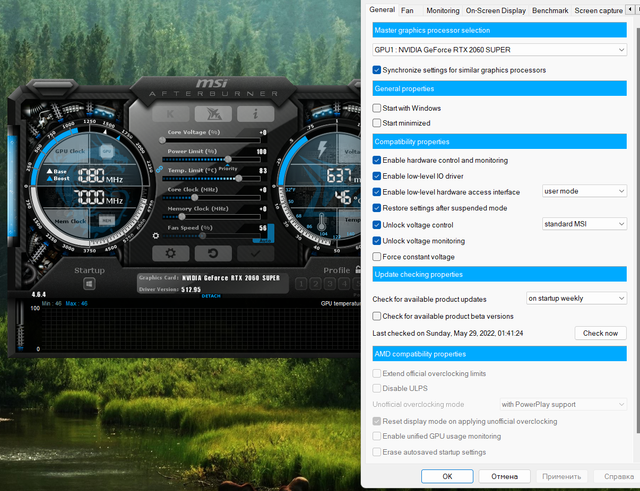Click the Last checked date text

(x=448, y=333)
